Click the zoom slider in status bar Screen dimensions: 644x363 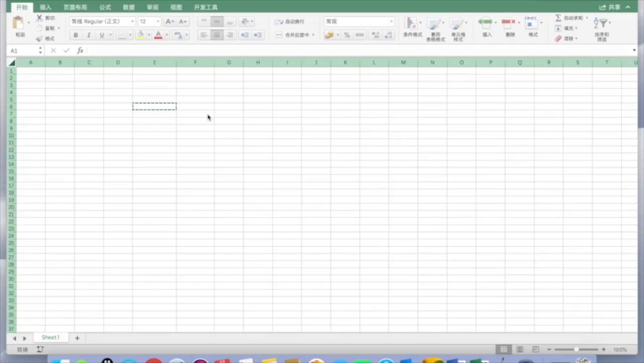pos(576,349)
